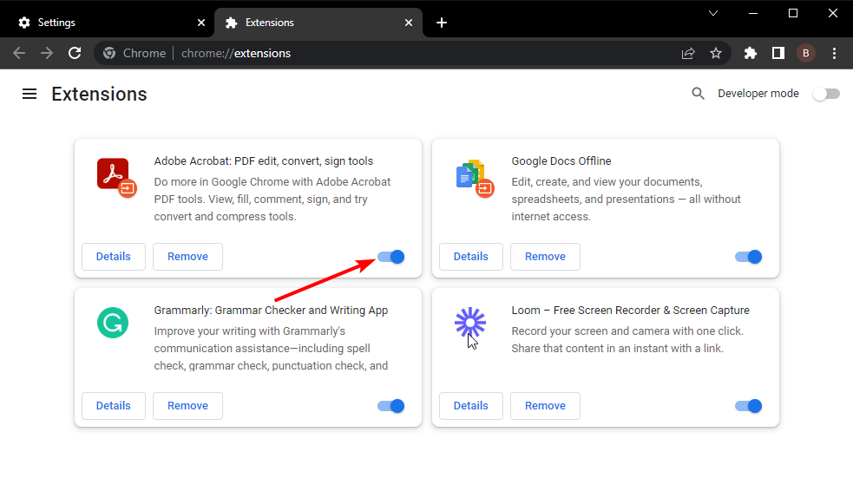Open Details for Loom
The height and width of the screenshot is (504, 853).
(x=470, y=406)
